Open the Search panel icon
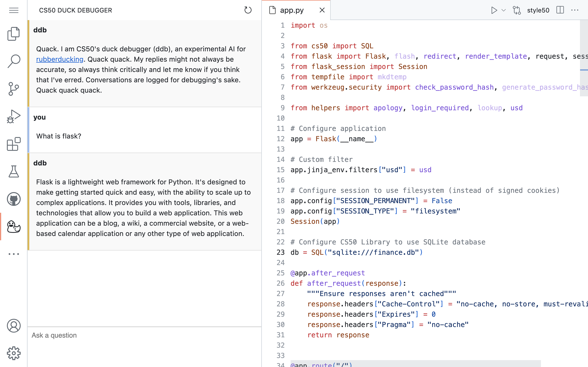This screenshot has width=588, height=367. [14, 61]
